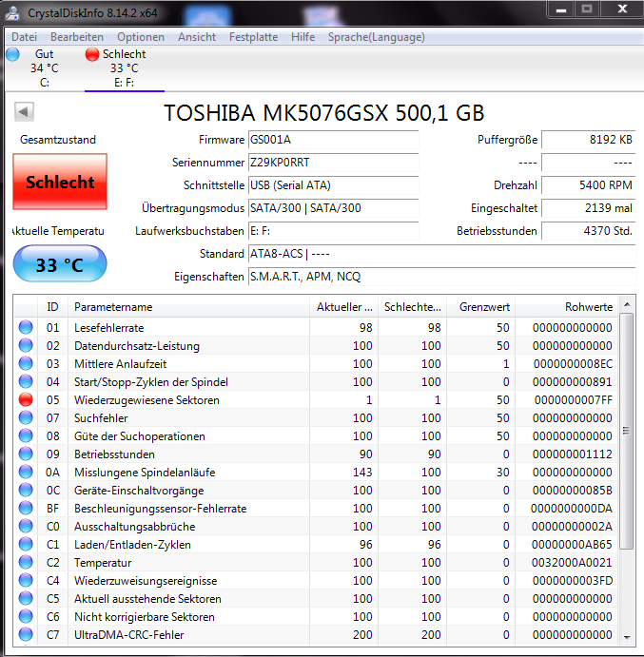Open the Hilfe menu

302,37
